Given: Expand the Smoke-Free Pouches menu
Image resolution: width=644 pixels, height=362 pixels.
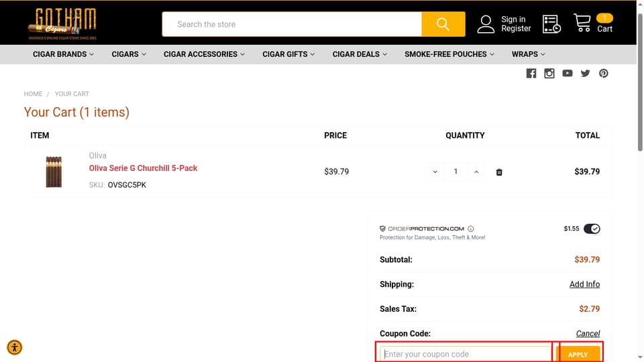Looking at the screenshot, I should coord(449,54).
